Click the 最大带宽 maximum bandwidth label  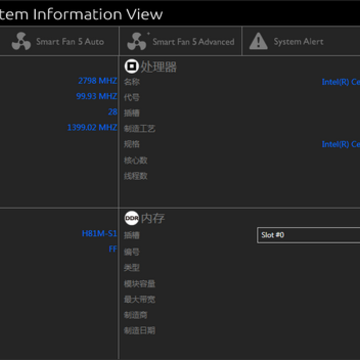point(140,300)
